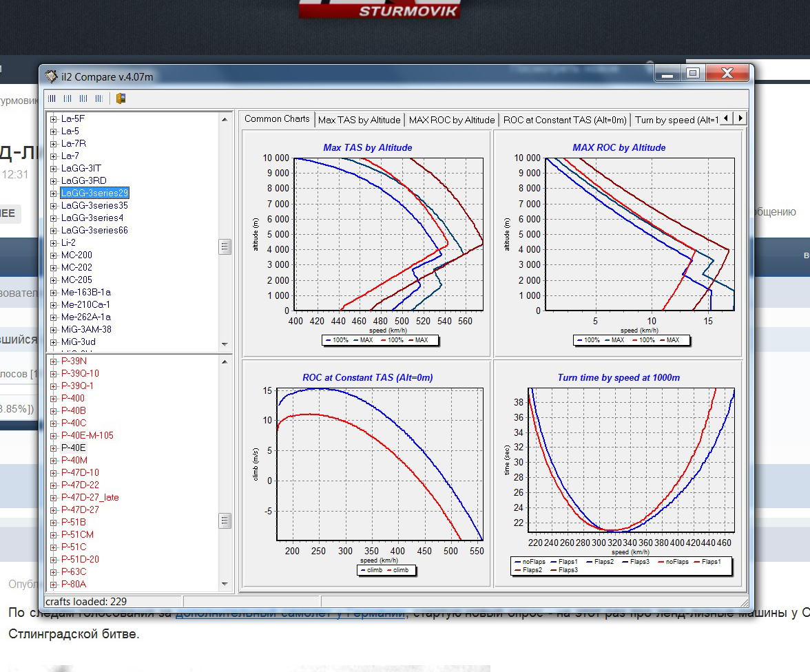Expand the Li-2 tree node

coord(53,243)
